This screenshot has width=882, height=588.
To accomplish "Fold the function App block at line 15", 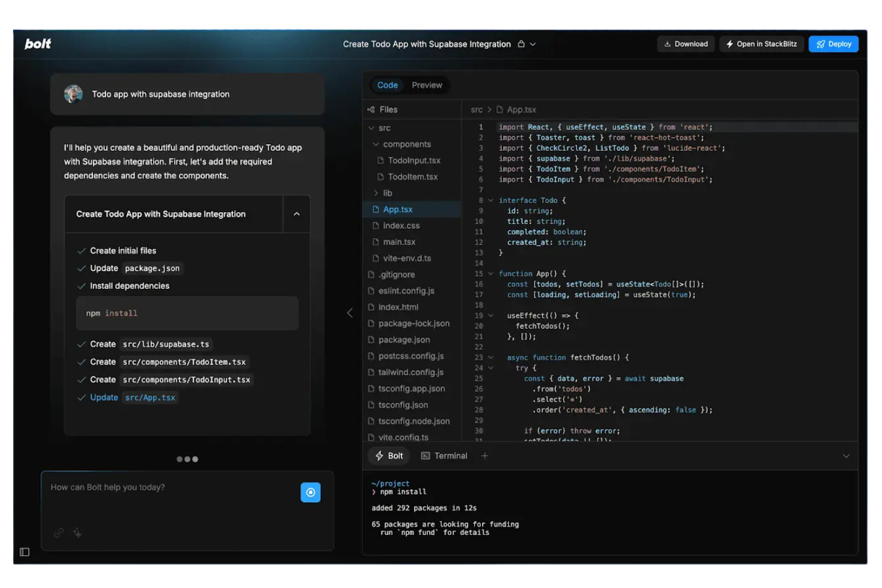I will (491, 273).
